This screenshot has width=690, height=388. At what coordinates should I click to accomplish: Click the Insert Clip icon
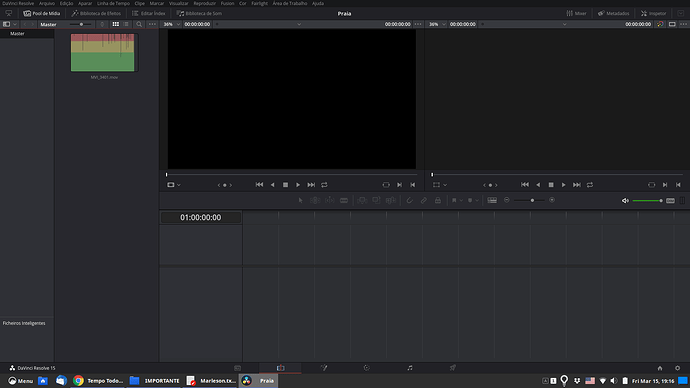(x=362, y=200)
